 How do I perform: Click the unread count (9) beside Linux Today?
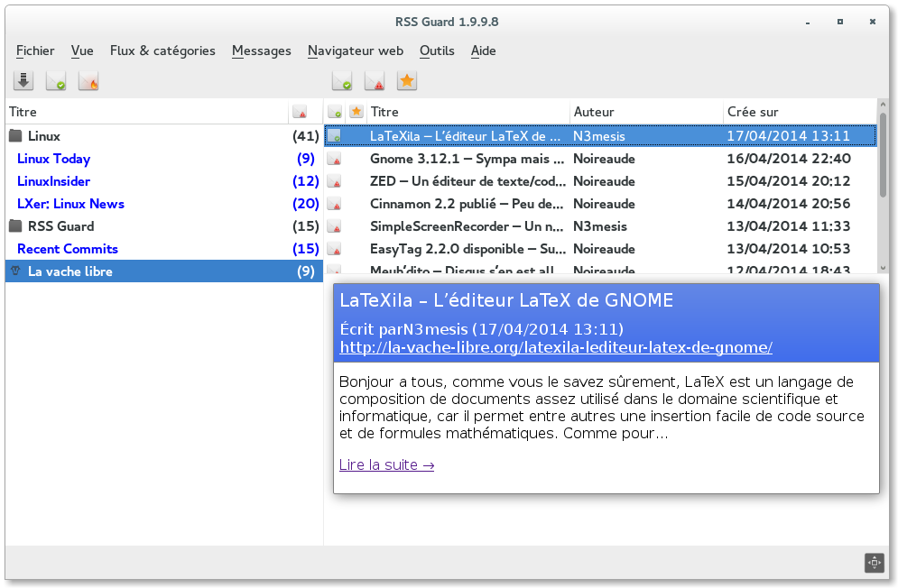306,159
